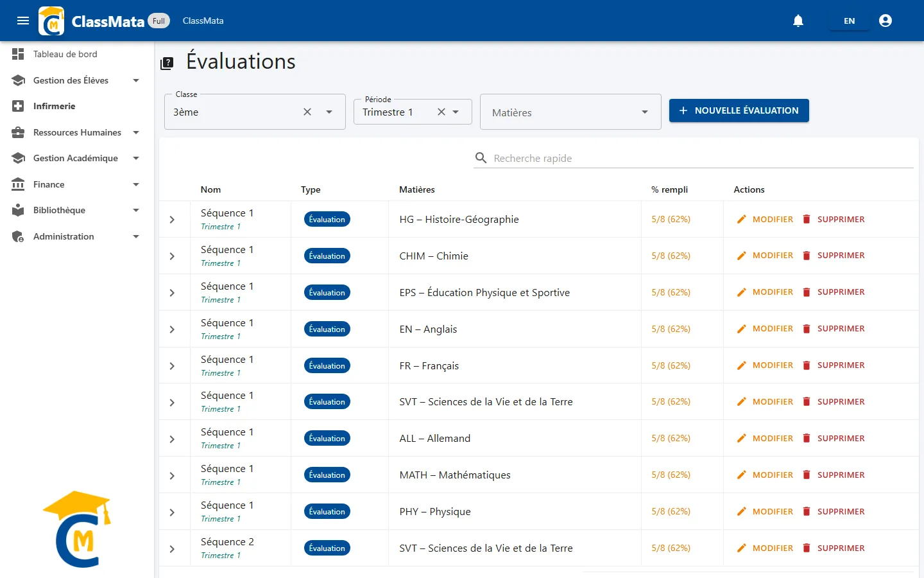This screenshot has width=924, height=578.
Task: Open the Finance sidebar menu
Action: point(77,184)
